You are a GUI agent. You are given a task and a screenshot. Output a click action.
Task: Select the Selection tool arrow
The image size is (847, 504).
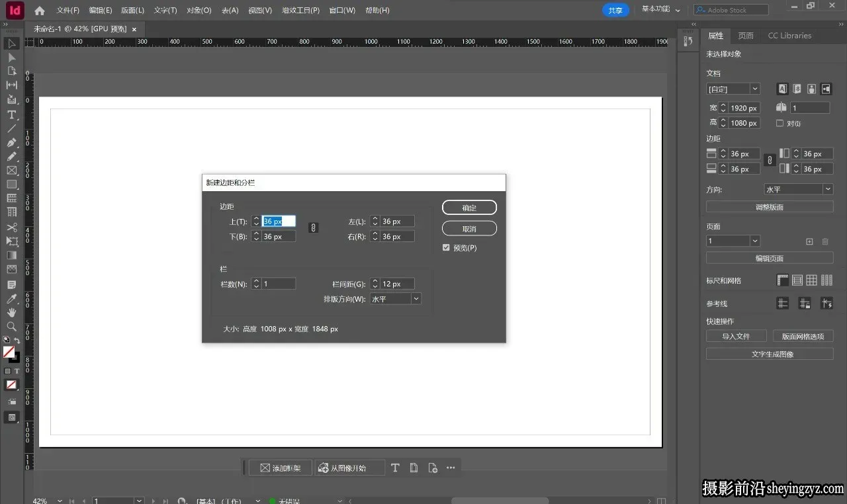[x=12, y=44]
